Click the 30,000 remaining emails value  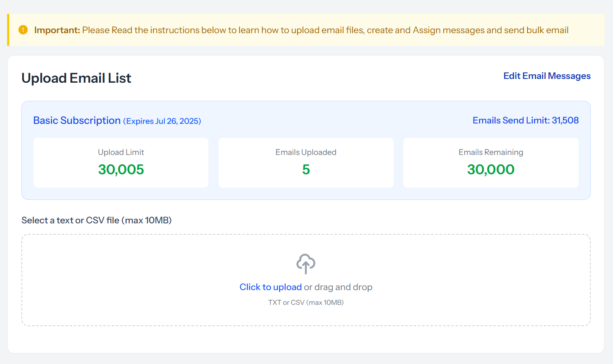(491, 170)
